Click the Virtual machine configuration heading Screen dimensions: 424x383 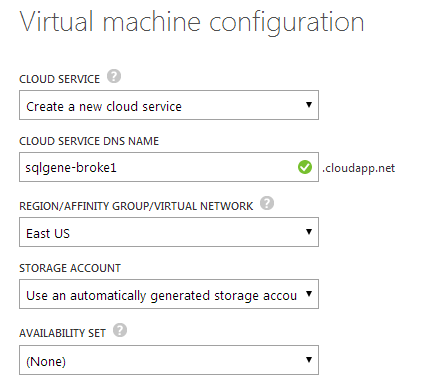(x=192, y=23)
